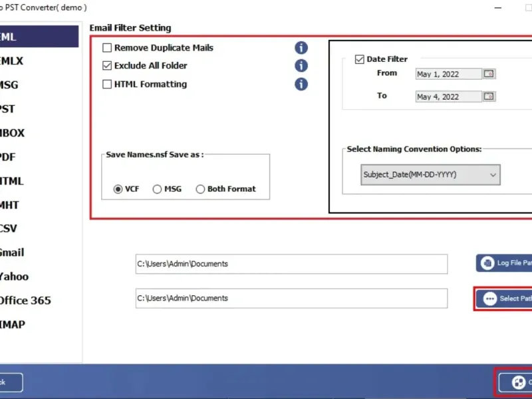Click the destination path text field

291,298
